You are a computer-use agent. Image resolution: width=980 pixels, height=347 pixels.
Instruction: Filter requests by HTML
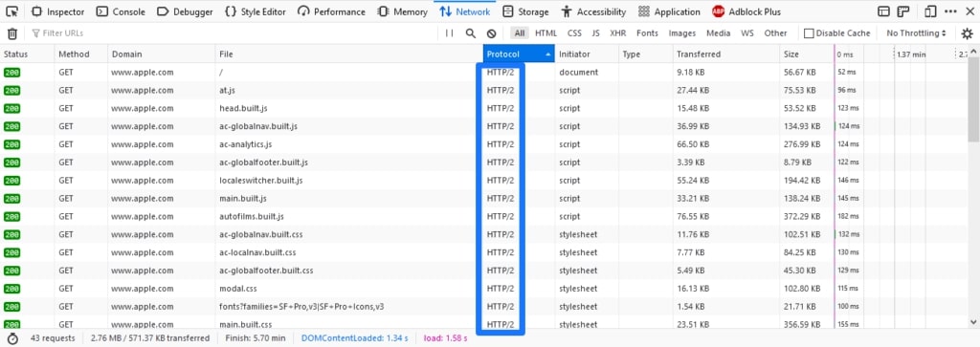tap(546, 33)
